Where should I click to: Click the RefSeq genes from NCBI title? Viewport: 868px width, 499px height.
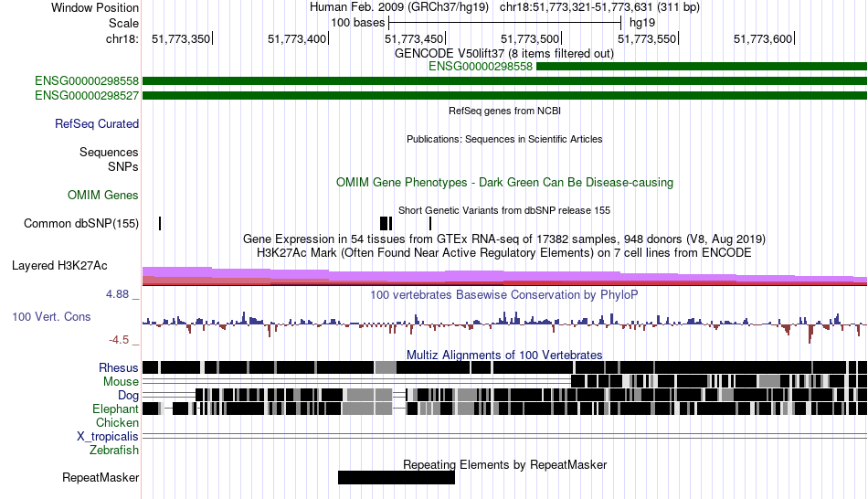[504, 111]
